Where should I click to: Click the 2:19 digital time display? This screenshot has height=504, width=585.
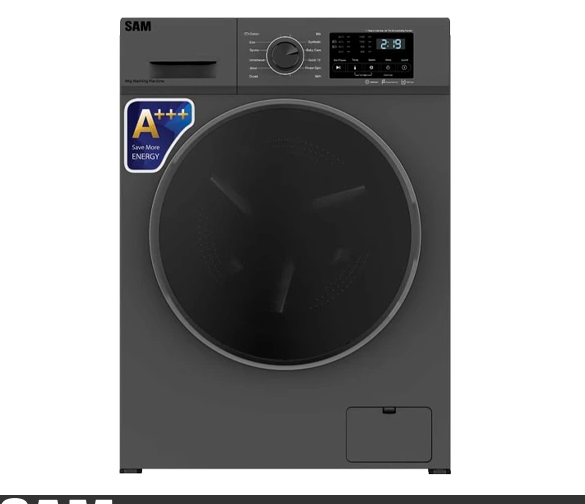pos(391,44)
